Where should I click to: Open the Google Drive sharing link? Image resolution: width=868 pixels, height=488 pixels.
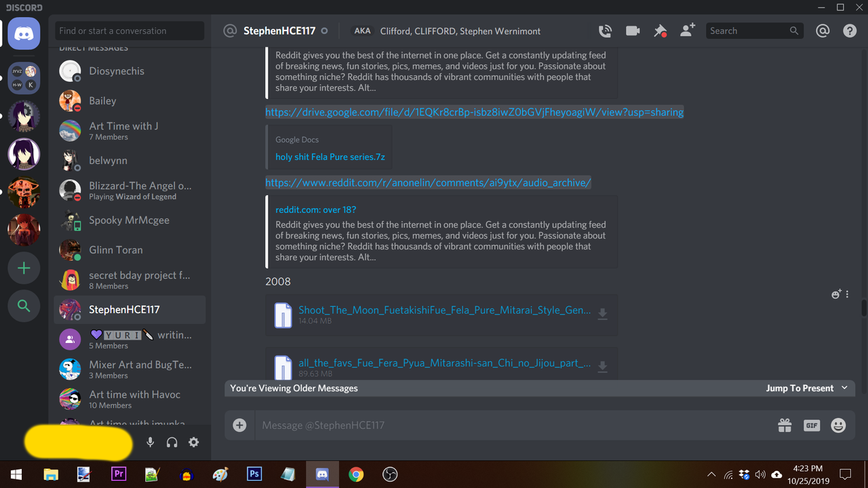(474, 112)
